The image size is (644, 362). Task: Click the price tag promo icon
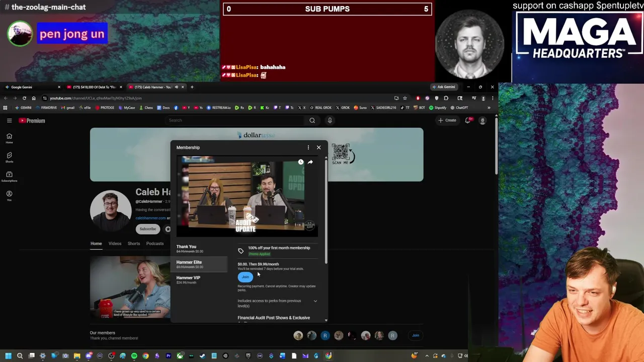tap(240, 251)
